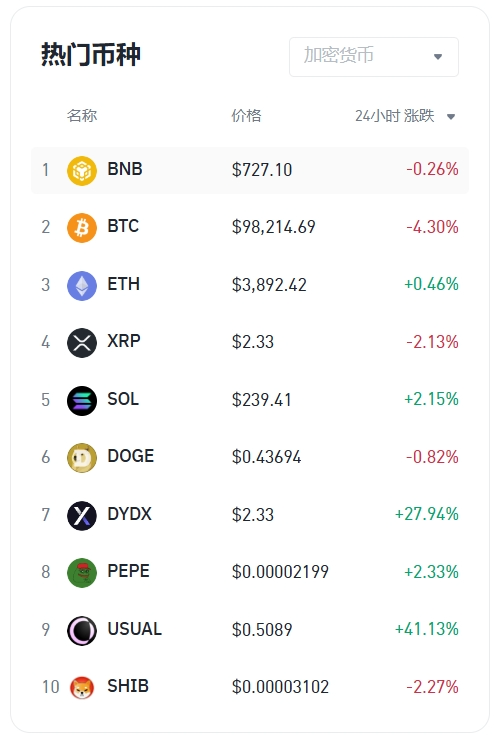
Task: Sort by 24小时 涨跌 column arrow
Action: (x=451, y=116)
